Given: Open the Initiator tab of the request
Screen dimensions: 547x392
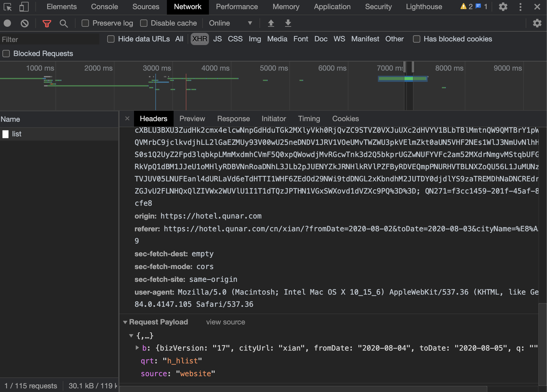Looking at the screenshot, I should (273, 119).
